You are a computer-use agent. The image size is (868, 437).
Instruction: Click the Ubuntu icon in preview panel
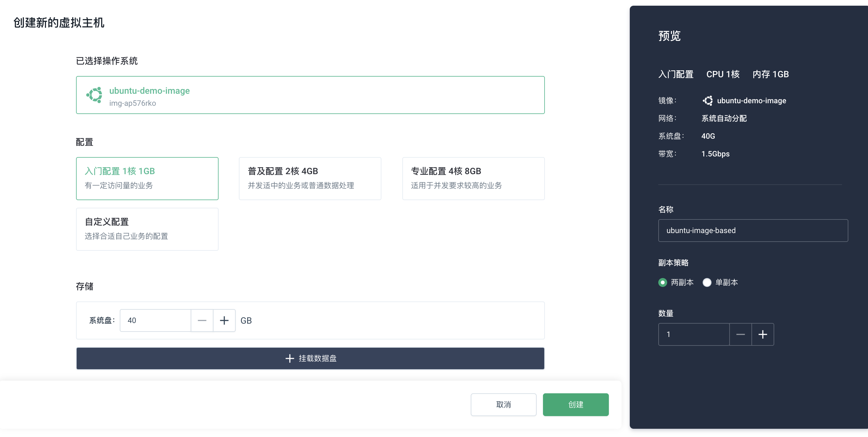click(x=708, y=100)
